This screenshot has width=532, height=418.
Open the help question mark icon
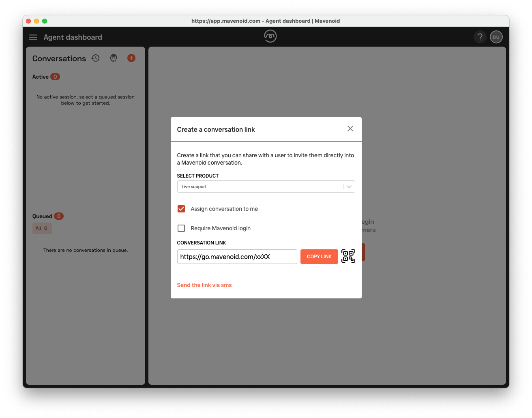click(480, 37)
